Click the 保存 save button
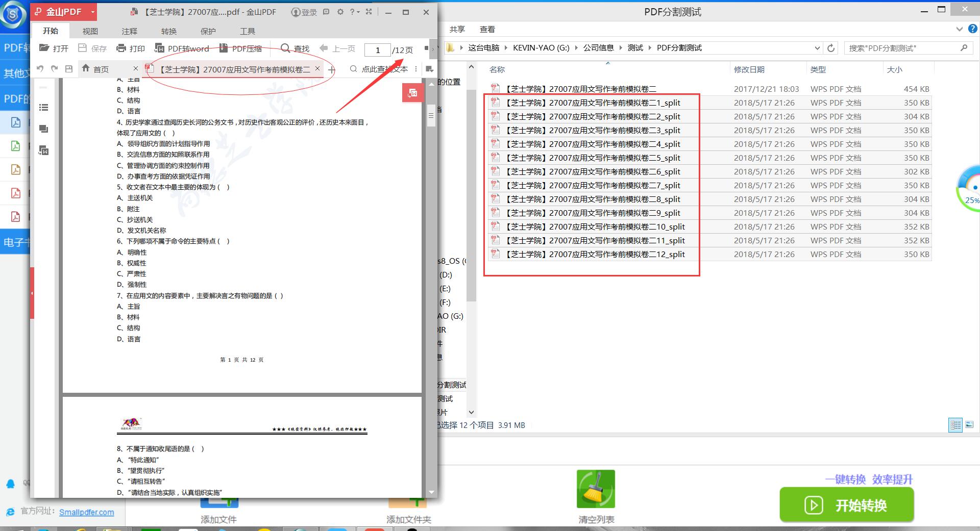The height and width of the screenshot is (531, 980). [x=92, y=48]
